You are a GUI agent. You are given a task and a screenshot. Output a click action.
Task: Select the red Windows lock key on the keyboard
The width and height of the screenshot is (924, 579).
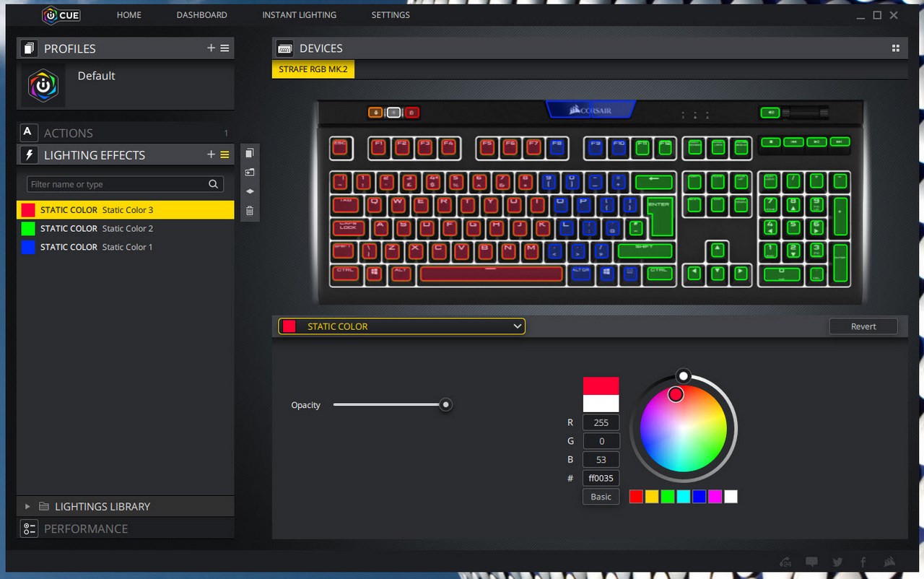[x=411, y=113]
